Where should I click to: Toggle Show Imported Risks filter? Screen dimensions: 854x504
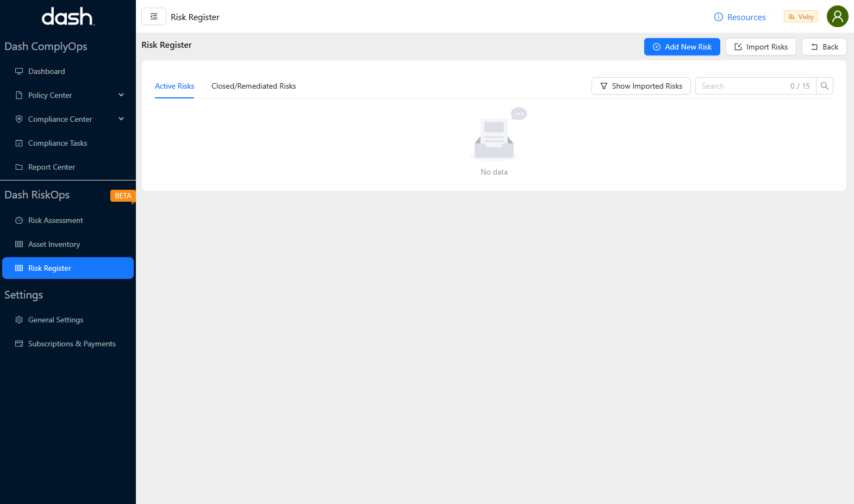click(641, 86)
